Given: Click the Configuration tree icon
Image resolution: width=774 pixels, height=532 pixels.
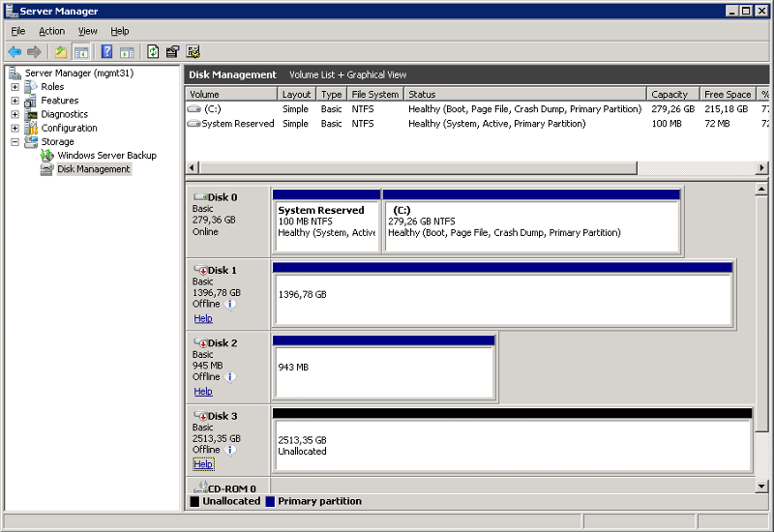Looking at the screenshot, I should click(31, 129).
